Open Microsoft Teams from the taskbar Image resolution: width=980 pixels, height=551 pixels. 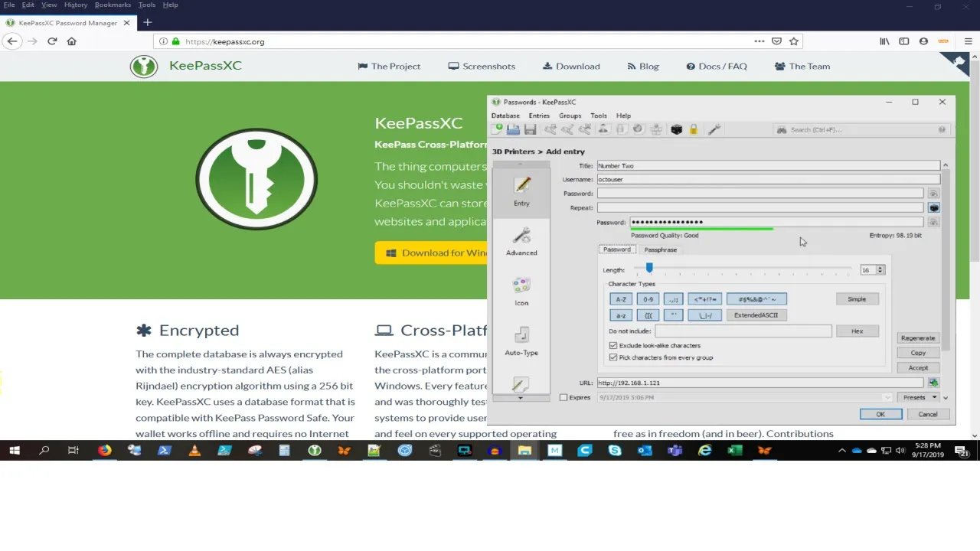click(x=675, y=451)
